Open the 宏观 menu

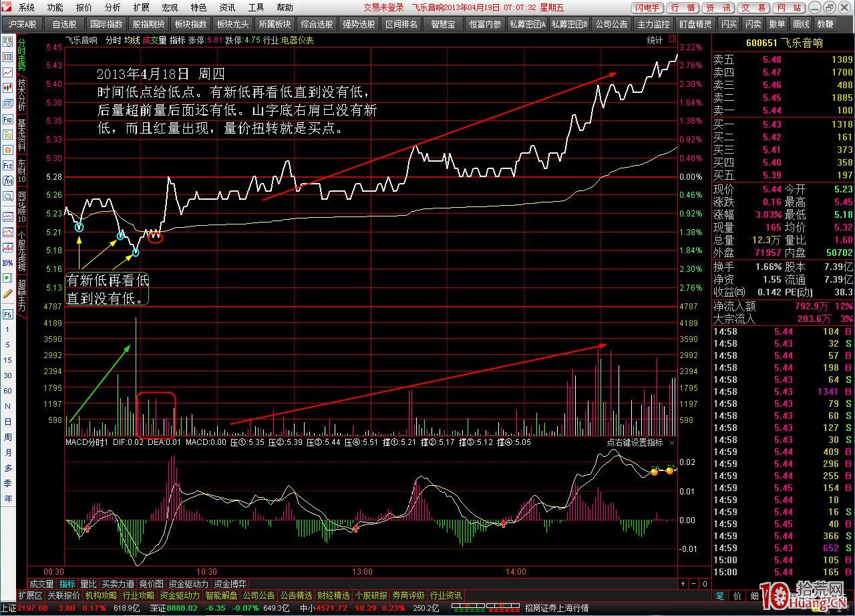[x=170, y=7]
